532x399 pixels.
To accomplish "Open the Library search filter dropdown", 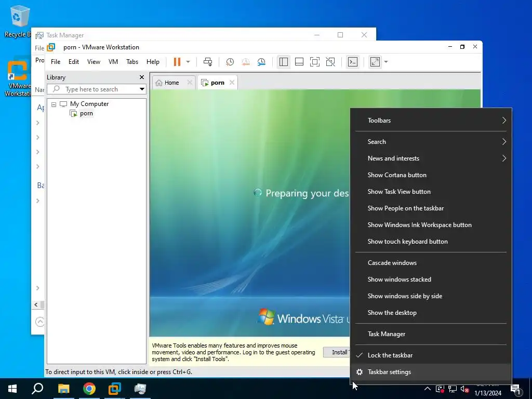I will coord(142,89).
